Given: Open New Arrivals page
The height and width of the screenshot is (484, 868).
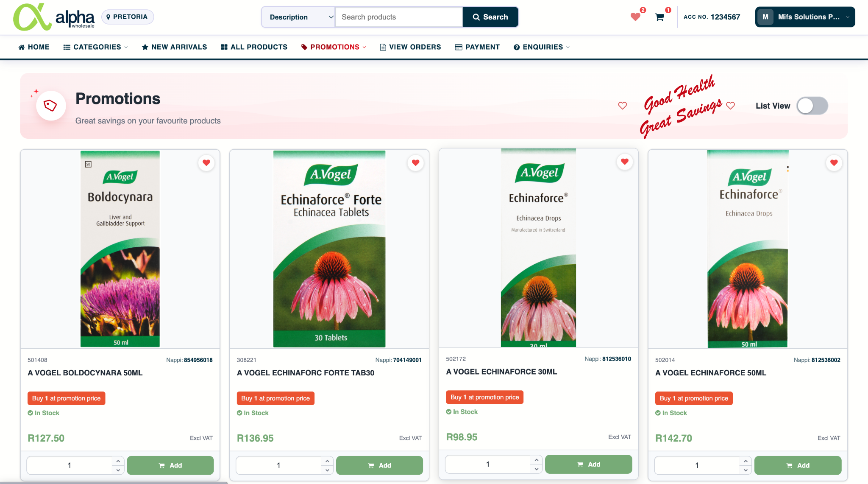Looking at the screenshot, I should 174,47.
